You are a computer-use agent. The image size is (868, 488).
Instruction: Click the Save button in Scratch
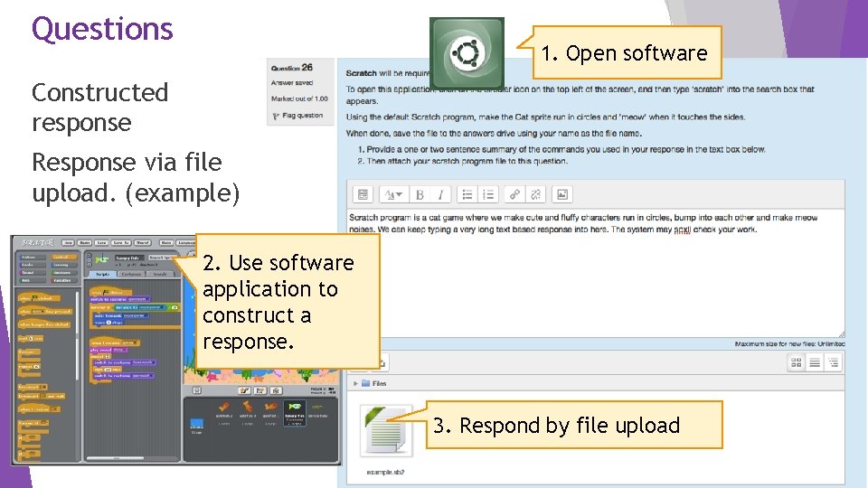point(102,242)
